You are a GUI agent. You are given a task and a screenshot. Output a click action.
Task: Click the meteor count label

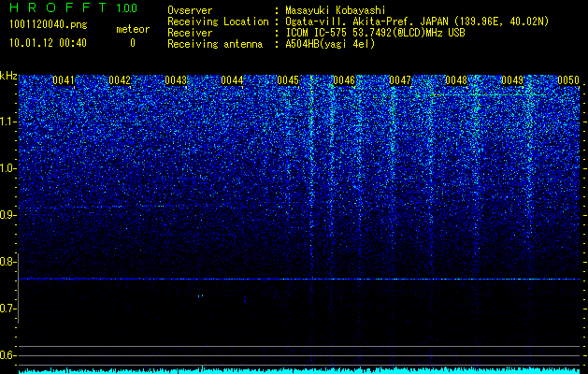coord(133,29)
